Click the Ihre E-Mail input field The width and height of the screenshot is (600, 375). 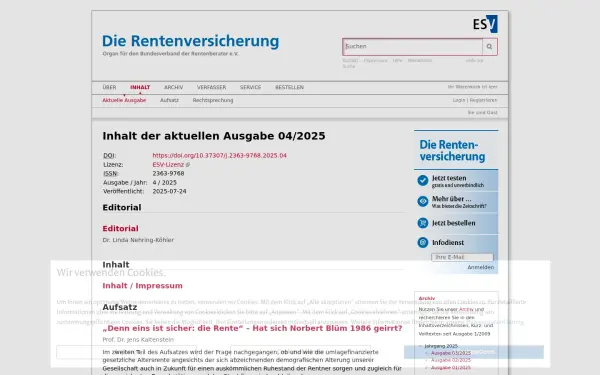coord(462,257)
